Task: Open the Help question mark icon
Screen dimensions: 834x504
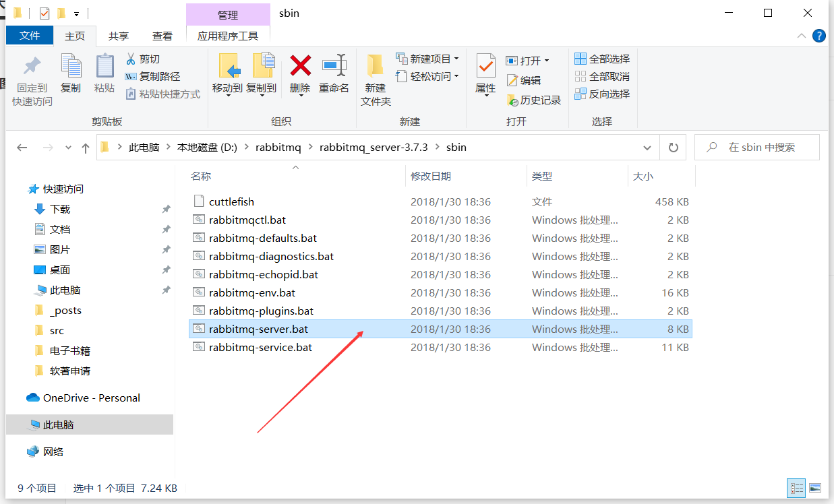Action: (x=819, y=36)
